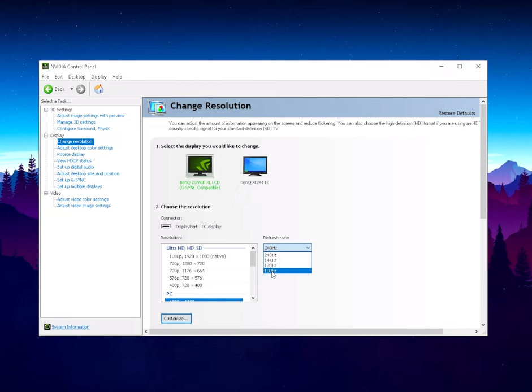532x392 pixels.
Task: Click the System Information icon
Action: tap(47, 327)
